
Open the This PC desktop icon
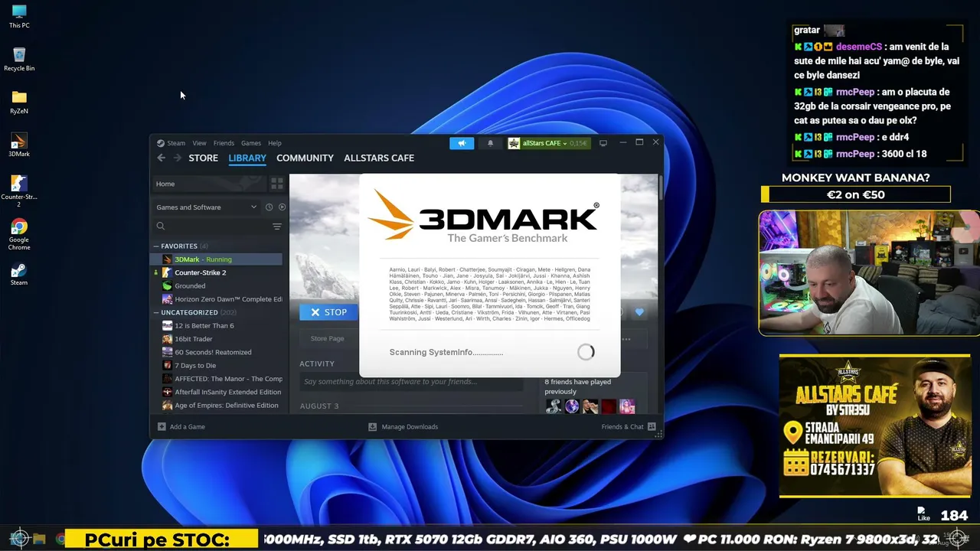coord(19,16)
